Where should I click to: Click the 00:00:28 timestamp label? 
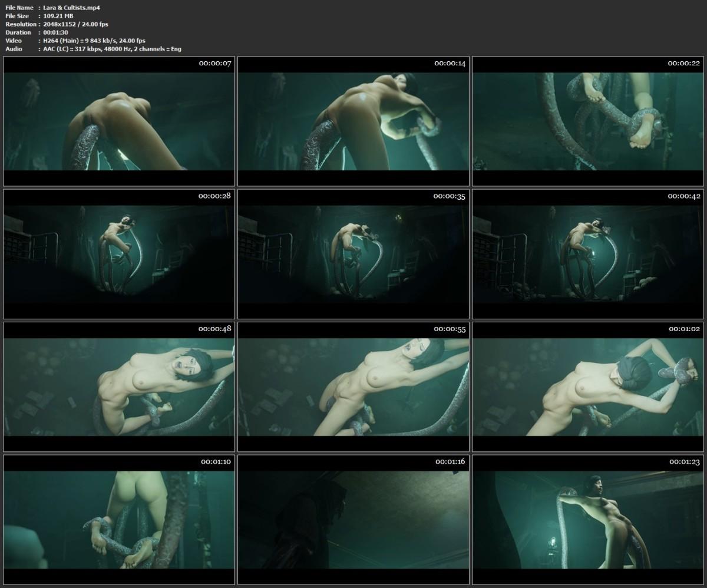215,196
